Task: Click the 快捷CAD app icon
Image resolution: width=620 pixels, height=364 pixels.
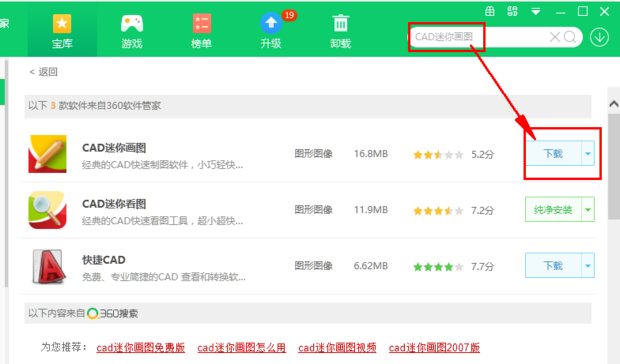Action: point(49,266)
